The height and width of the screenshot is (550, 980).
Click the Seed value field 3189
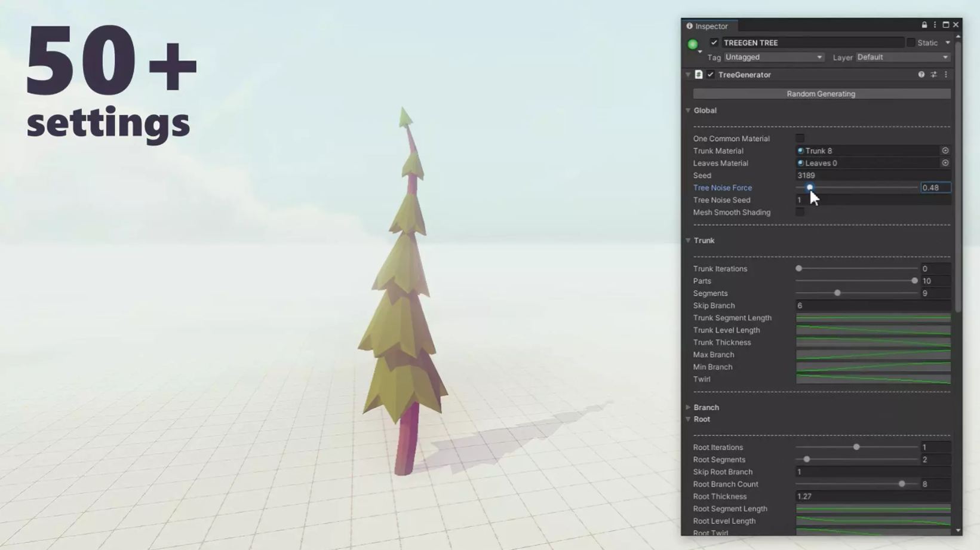point(873,176)
